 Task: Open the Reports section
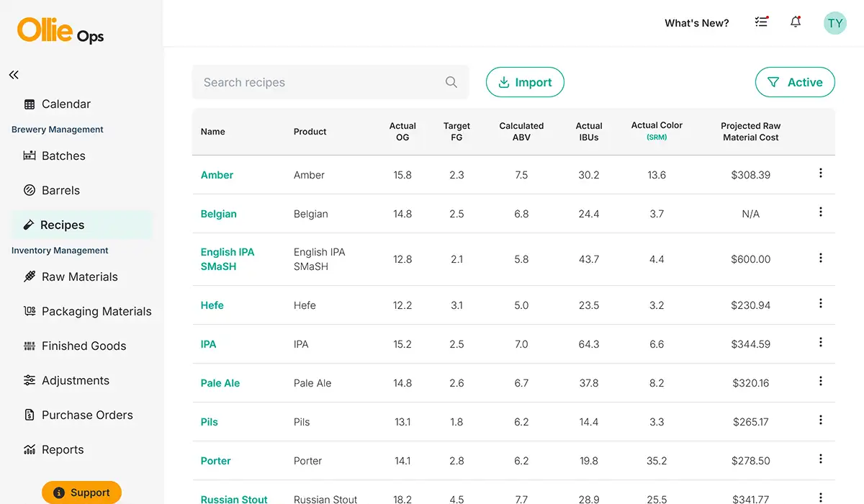(x=61, y=449)
